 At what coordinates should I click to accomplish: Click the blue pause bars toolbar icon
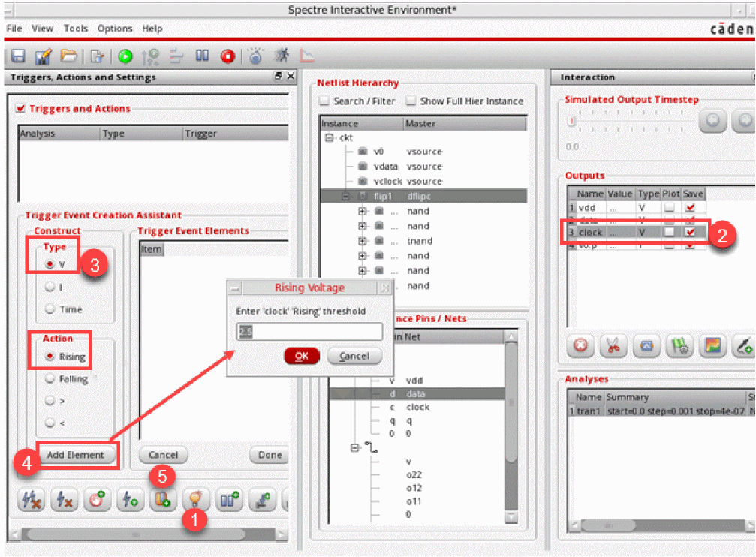pyautogui.click(x=202, y=56)
